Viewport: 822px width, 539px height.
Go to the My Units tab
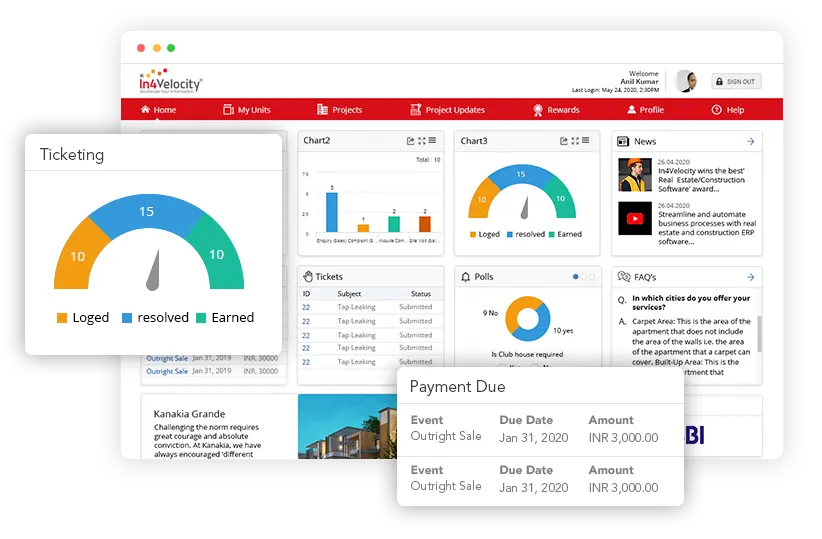pos(246,110)
